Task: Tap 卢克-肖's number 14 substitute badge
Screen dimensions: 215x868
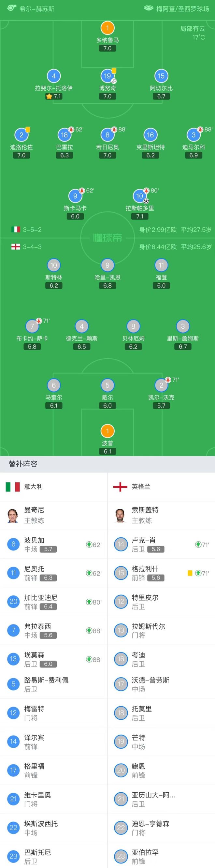Action: (121, 544)
